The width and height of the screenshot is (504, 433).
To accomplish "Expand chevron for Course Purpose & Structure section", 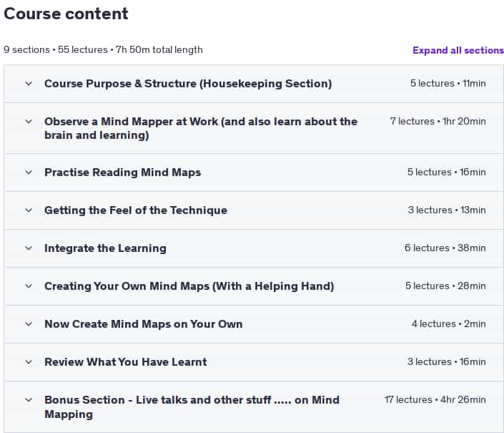I will (x=29, y=84).
